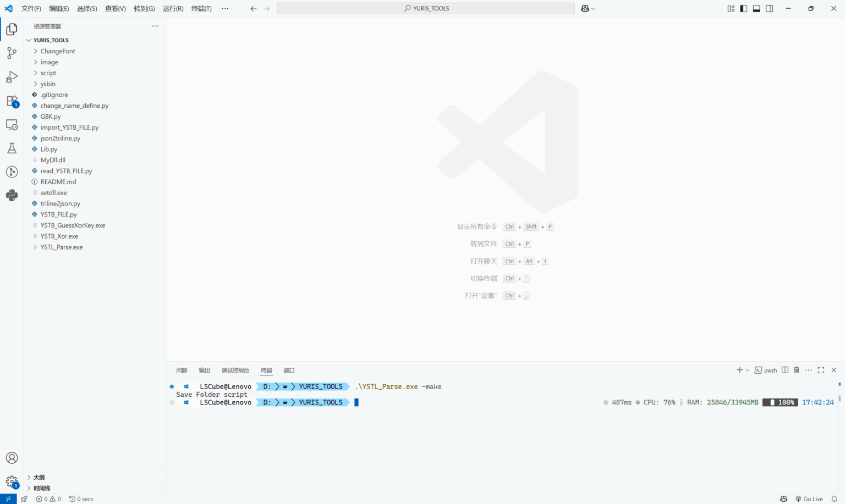The height and width of the screenshot is (504, 845).
Task: Maximize the terminal panel size
Action: pyautogui.click(x=821, y=370)
